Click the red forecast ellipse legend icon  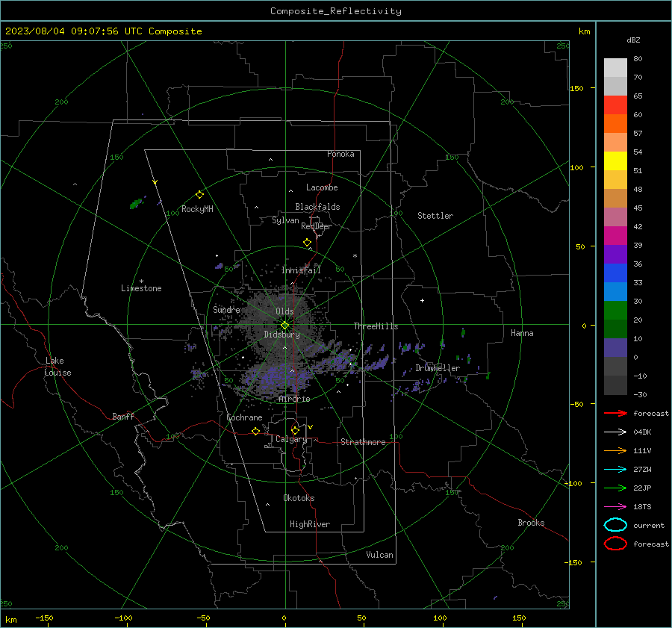pyautogui.click(x=615, y=544)
